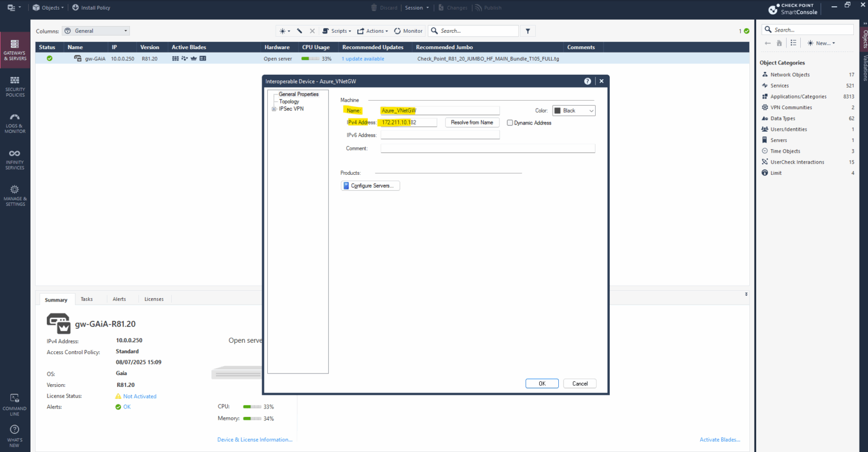The image size is (868, 452).
Task: Switch to the Licenses tab
Action: [x=154, y=299]
